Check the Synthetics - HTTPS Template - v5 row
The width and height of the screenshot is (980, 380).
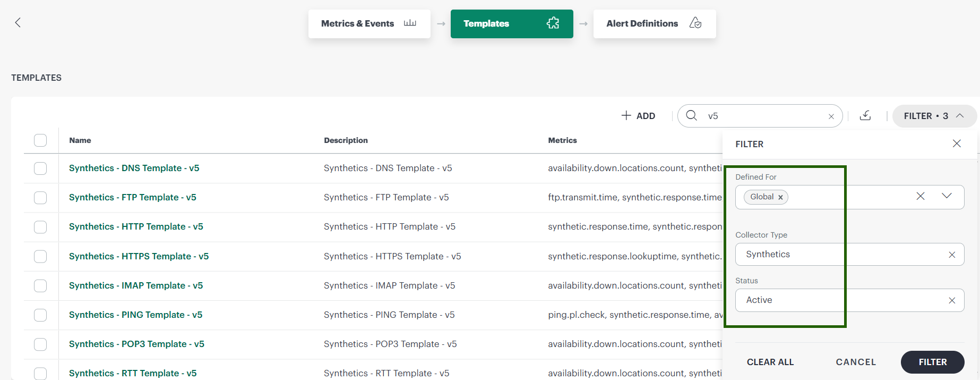click(x=40, y=256)
